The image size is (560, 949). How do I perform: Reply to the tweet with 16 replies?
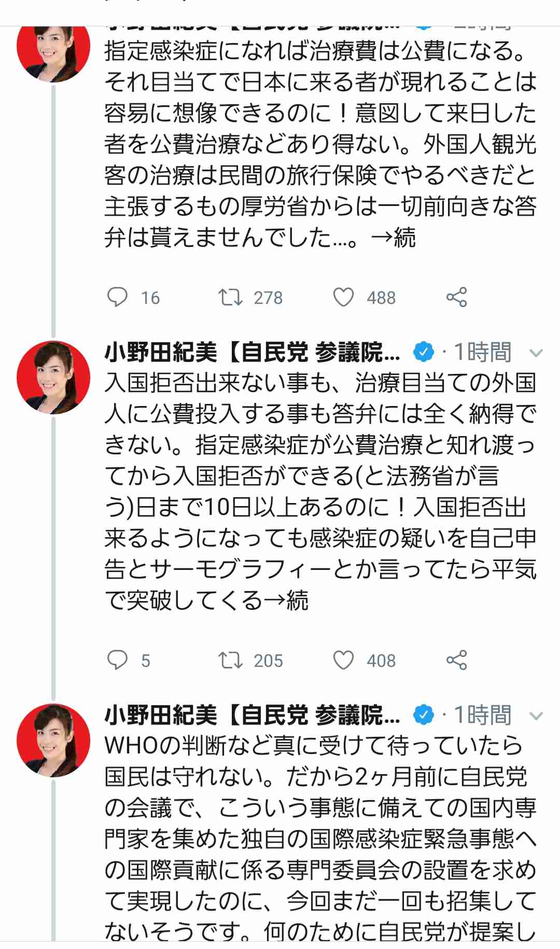point(118,297)
